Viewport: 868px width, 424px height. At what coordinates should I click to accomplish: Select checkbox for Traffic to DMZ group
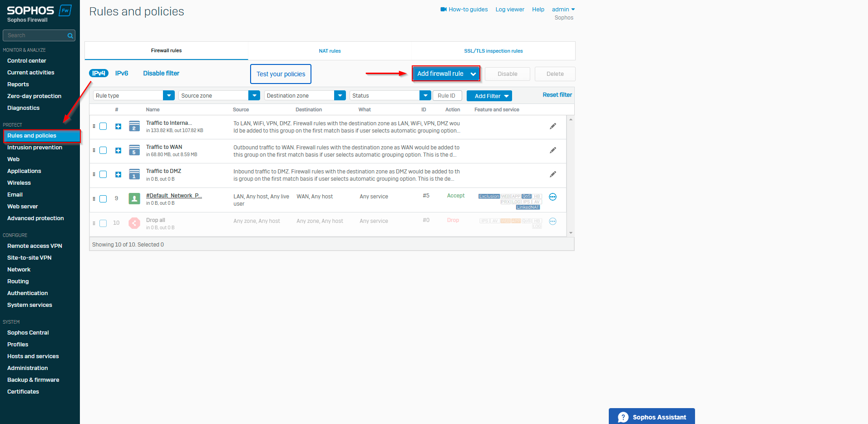(x=103, y=174)
